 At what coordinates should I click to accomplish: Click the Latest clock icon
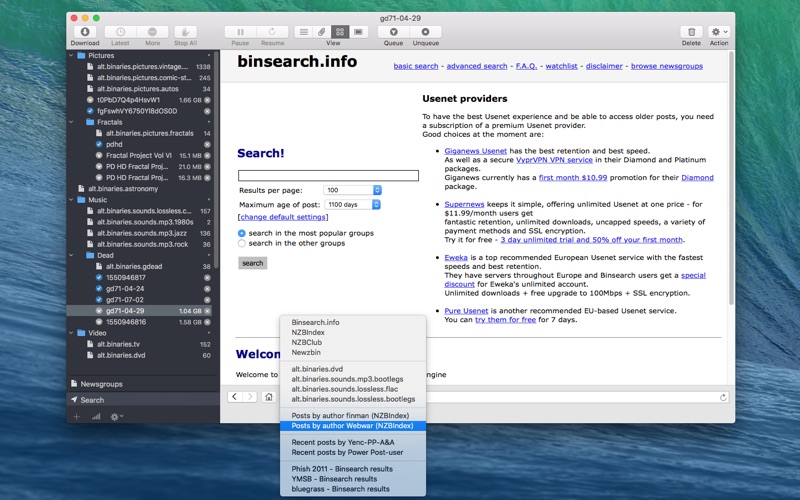tap(120, 32)
